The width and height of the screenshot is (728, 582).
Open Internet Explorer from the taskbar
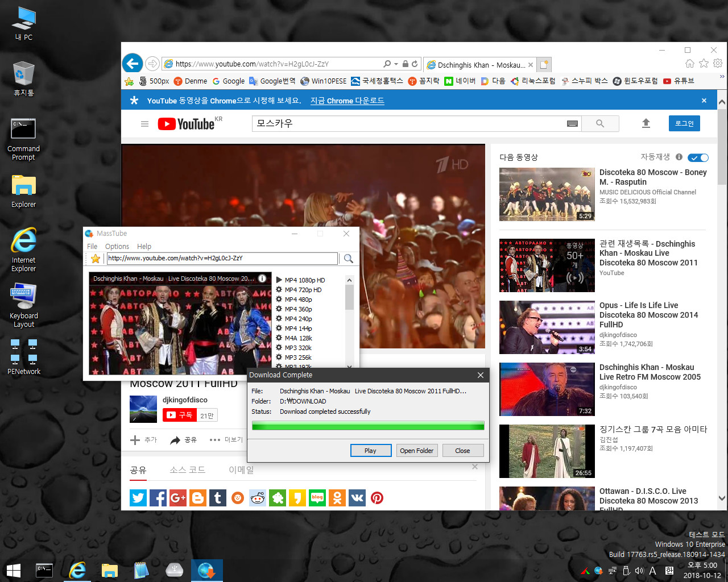[77, 570]
